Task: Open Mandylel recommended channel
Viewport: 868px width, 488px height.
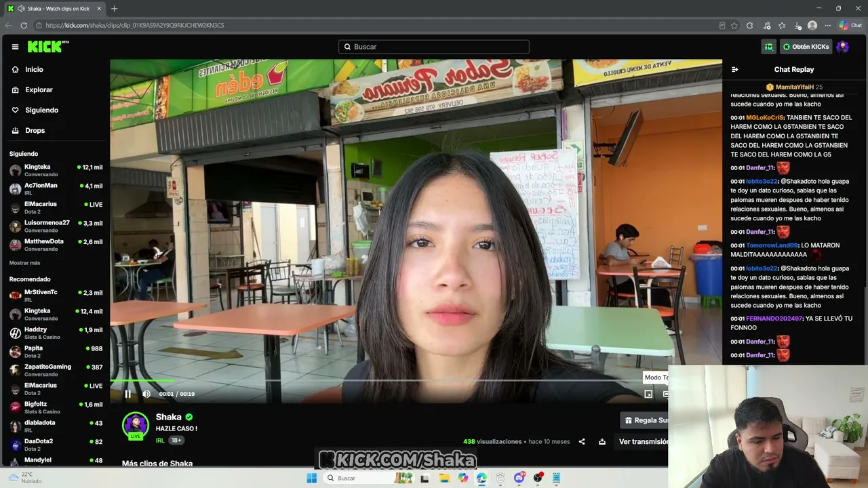Action: click(56, 461)
